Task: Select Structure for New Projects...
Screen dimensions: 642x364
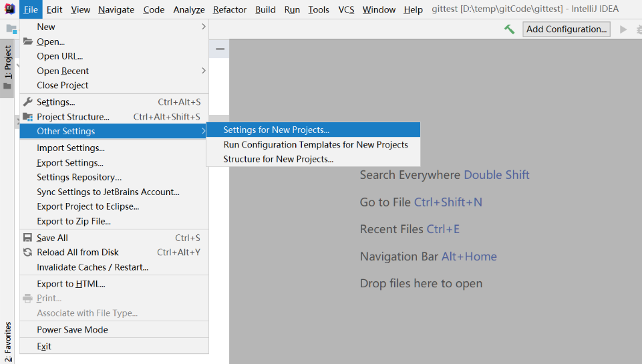Action: coord(313,159)
